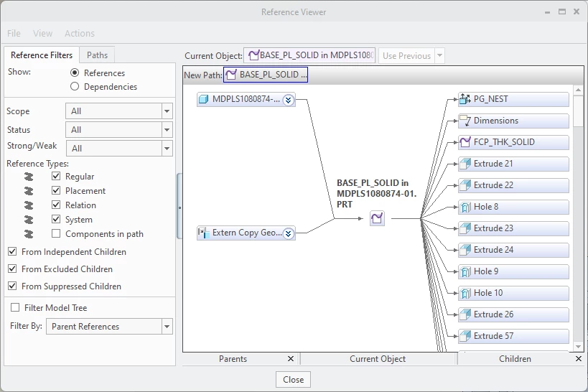
Task: Click the MDPLS1080874 part icon
Action: [203, 99]
